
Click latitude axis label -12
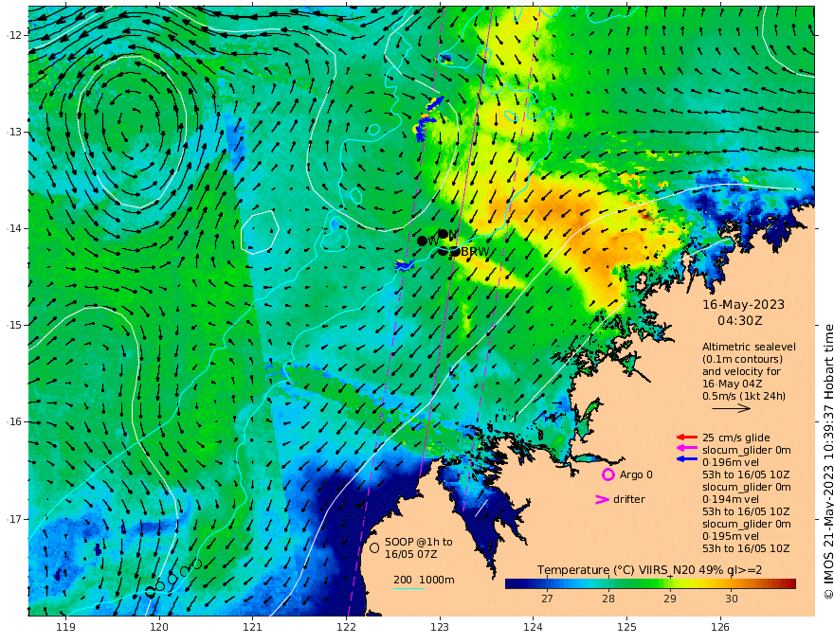click(x=14, y=35)
